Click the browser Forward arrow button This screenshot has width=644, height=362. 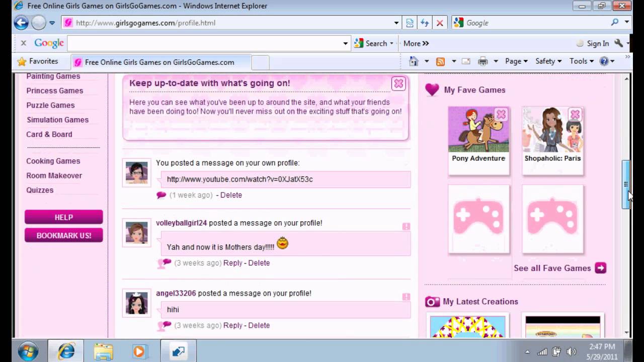click(x=39, y=23)
